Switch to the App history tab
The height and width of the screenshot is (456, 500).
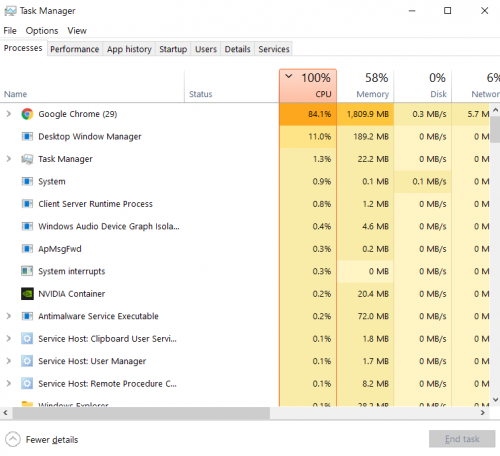click(x=129, y=49)
